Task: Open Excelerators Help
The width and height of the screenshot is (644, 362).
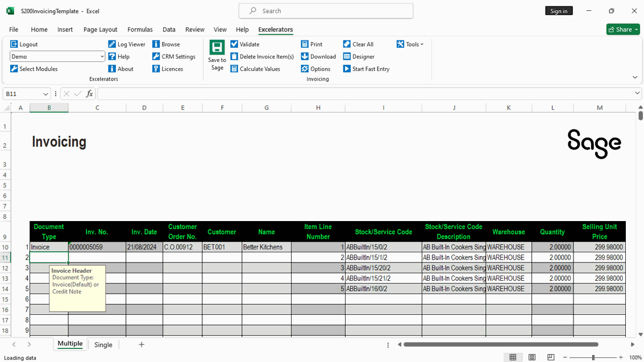Action: pos(119,57)
